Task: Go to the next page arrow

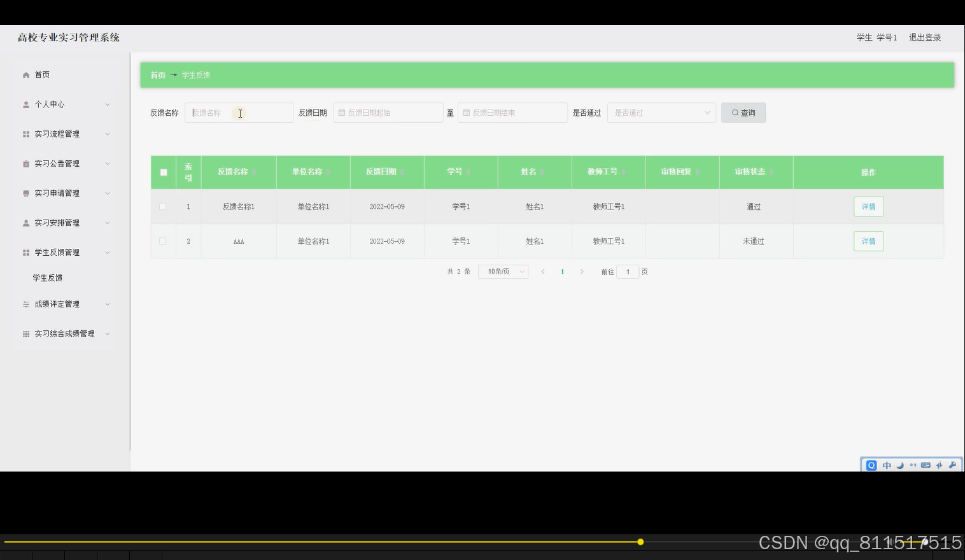Action: pos(582,272)
